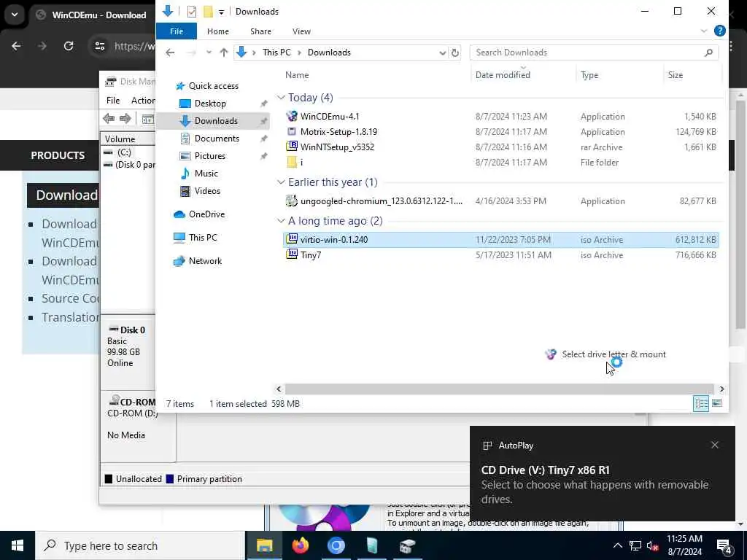
Task: Show hidden system tray icons
Action: point(617,545)
